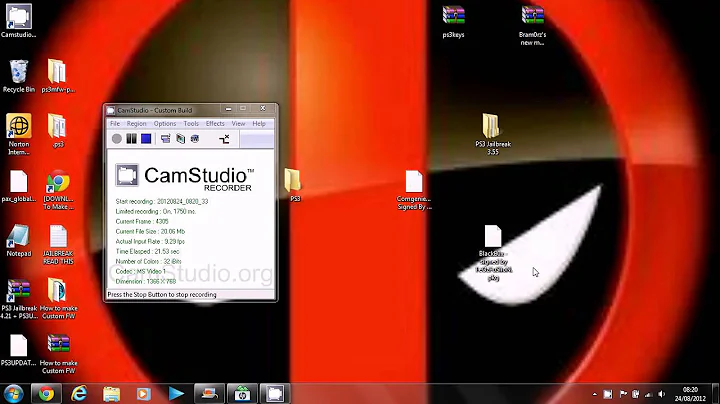Open the View menu

[238, 123]
